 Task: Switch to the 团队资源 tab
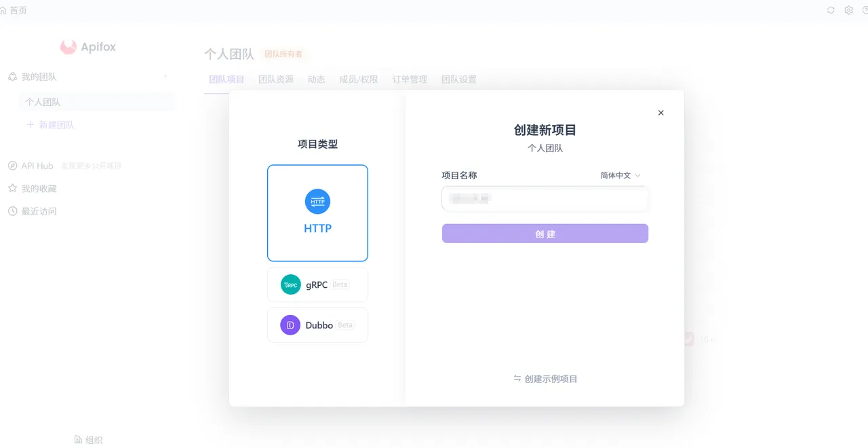pos(276,79)
